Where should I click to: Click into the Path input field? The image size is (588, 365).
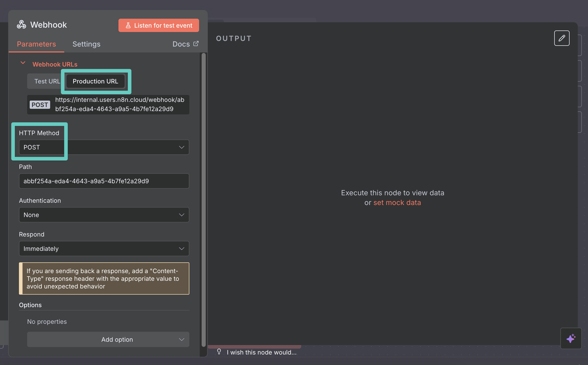[x=104, y=181]
